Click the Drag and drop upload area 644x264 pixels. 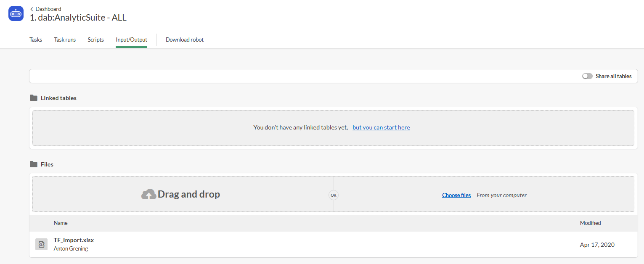183,194
